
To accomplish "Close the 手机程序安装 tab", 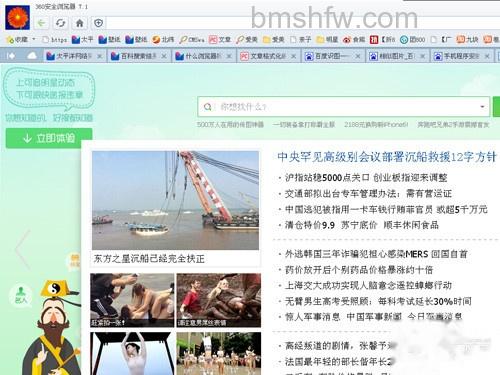I will [x=487, y=56].
